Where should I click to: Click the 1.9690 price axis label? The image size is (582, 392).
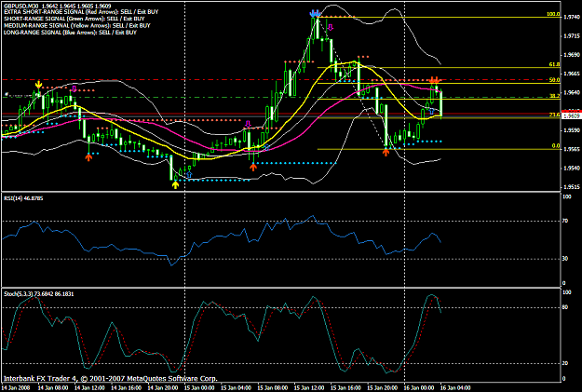coord(572,55)
